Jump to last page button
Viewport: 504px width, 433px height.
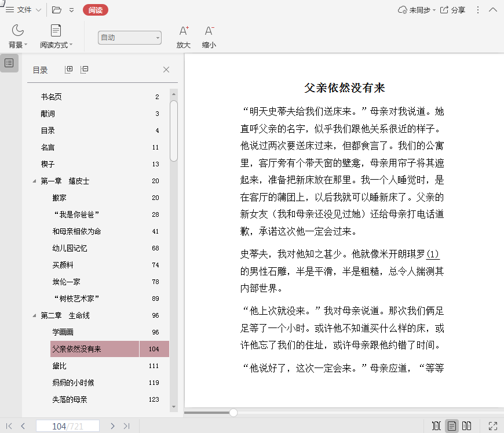(127, 426)
